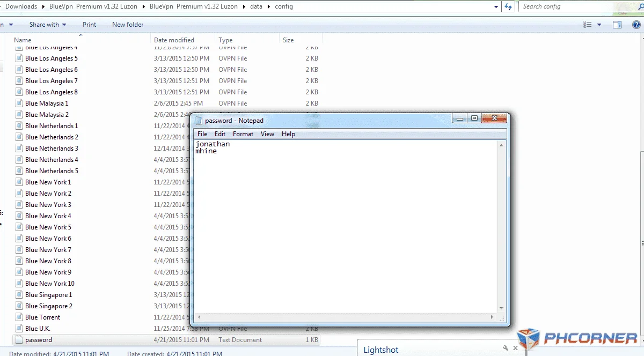Toggle the preview pane icon
The width and height of the screenshot is (644, 356).
[617, 25]
